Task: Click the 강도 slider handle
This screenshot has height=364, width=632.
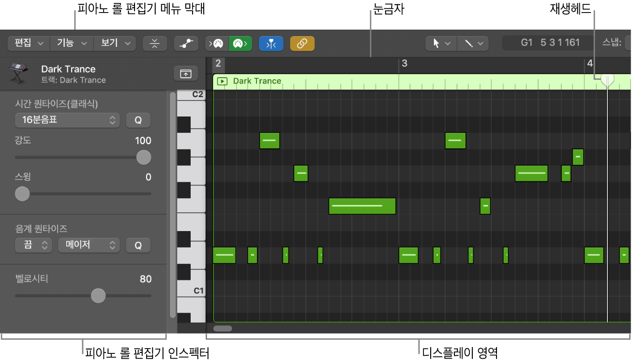Action: [143, 157]
